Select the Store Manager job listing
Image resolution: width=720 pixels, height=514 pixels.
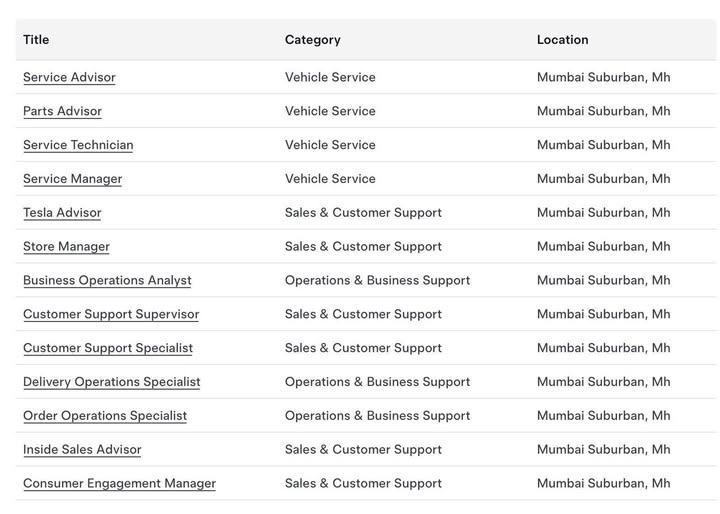66,247
